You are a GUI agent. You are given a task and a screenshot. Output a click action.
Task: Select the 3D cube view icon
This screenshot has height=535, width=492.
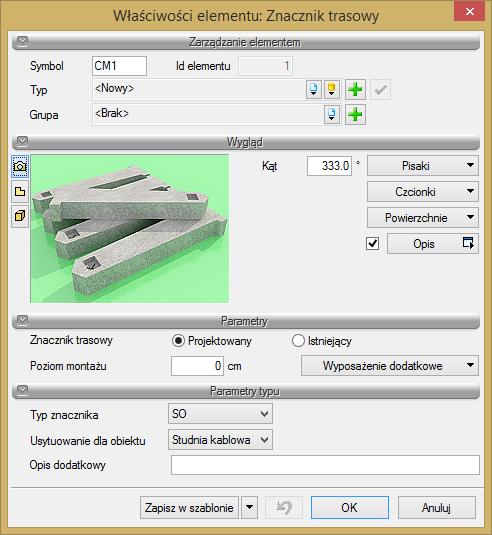[x=20, y=216]
